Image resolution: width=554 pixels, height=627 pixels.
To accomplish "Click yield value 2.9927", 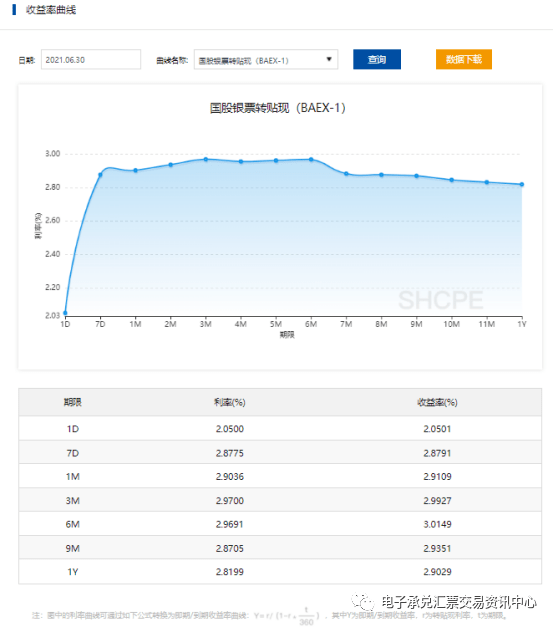I will pyautogui.click(x=438, y=501).
